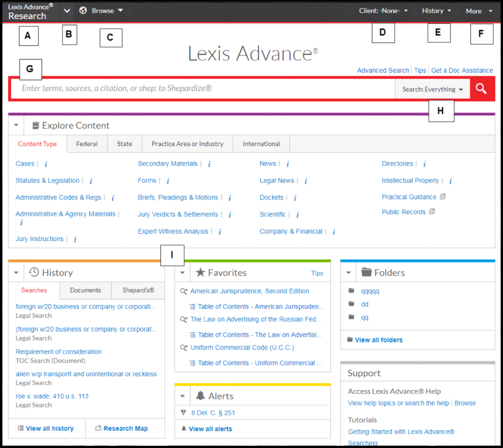
Task: Open info icon beside Briefs, Pleadings & Motions
Action: click(230, 198)
